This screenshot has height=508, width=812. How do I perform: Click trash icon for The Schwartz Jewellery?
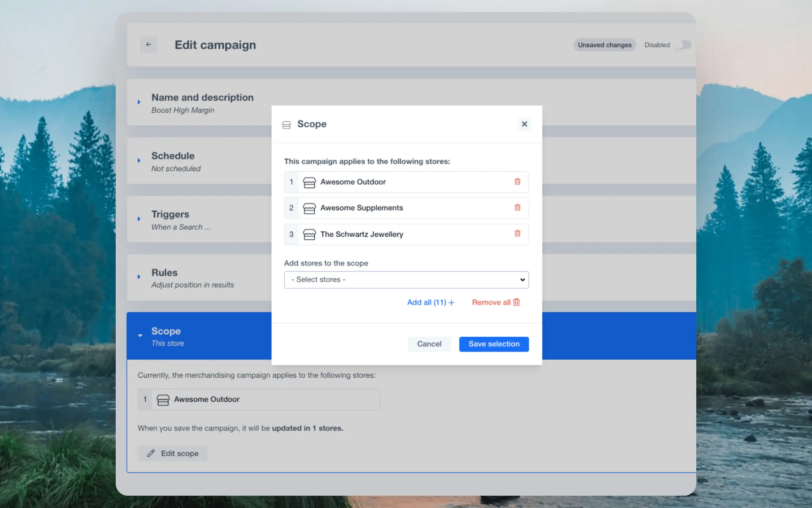pos(517,233)
